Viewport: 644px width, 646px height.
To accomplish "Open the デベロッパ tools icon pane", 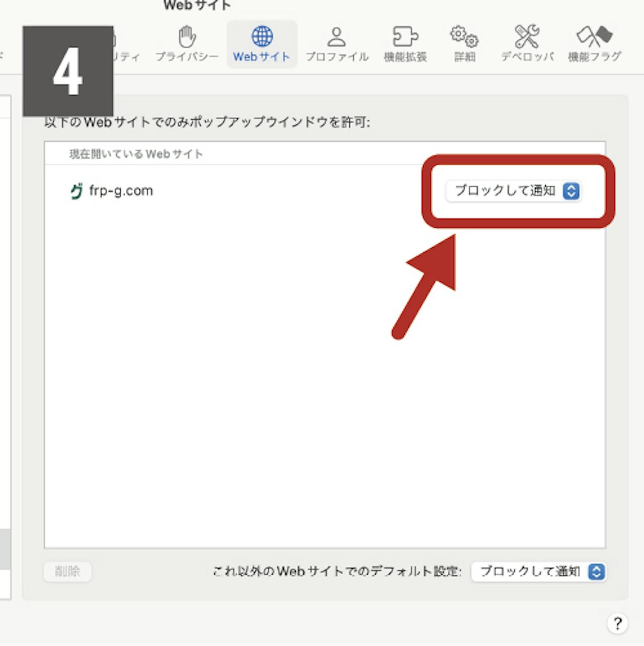I will pos(527,43).
